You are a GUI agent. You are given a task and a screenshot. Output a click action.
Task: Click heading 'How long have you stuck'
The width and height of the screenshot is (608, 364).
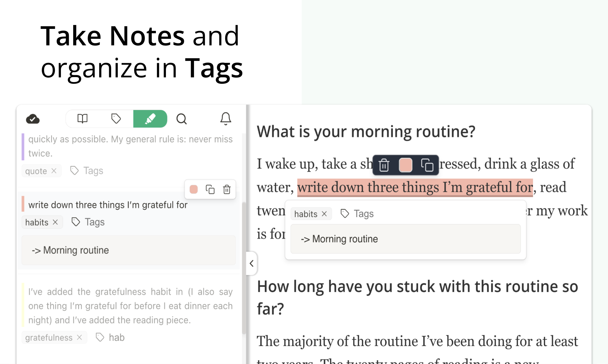tap(418, 297)
